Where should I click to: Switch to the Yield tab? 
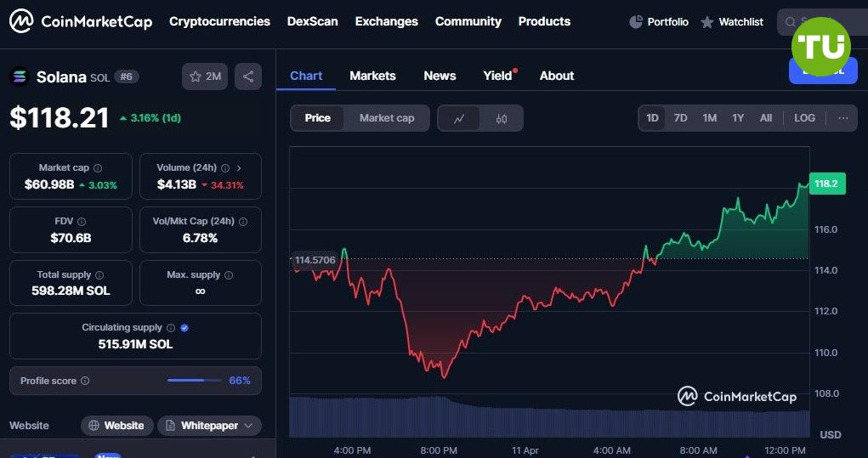[497, 76]
